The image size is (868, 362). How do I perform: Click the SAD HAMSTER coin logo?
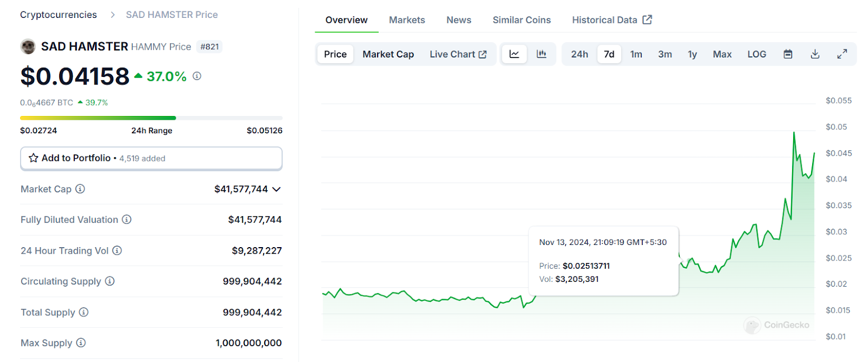coord(28,47)
